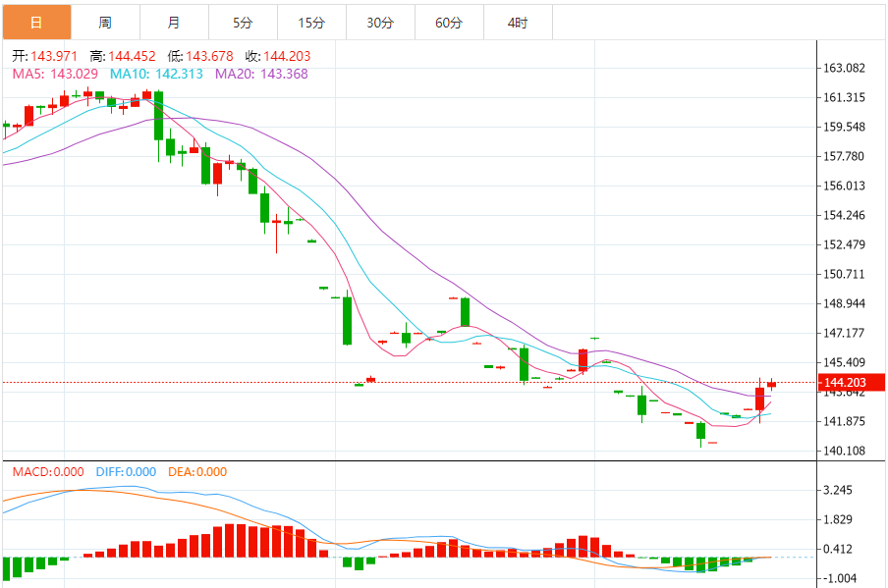The width and height of the screenshot is (888, 588).
Task: Click the 152.479 price axis label
Action: (844, 244)
